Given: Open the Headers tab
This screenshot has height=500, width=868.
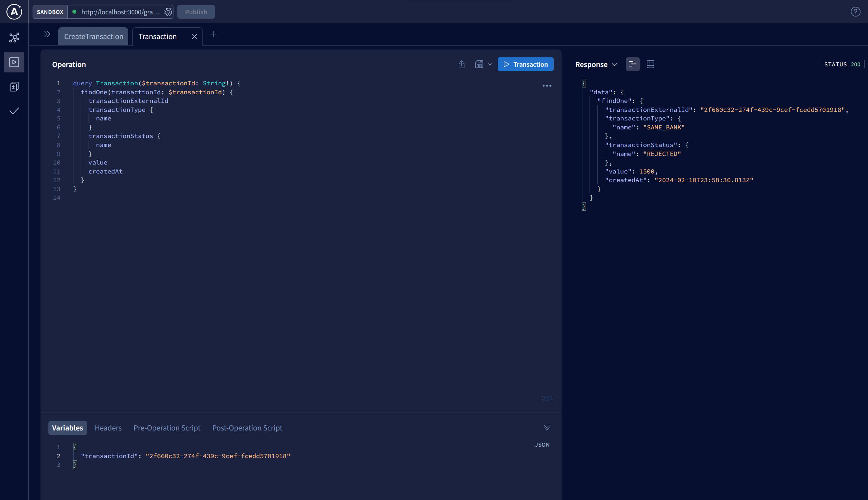Looking at the screenshot, I should [x=108, y=428].
